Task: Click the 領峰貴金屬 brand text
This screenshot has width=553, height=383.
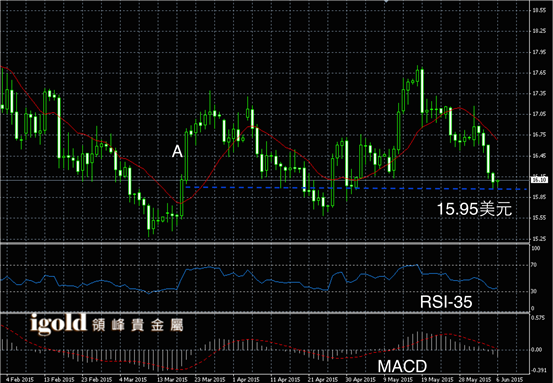Action: (138, 325)
